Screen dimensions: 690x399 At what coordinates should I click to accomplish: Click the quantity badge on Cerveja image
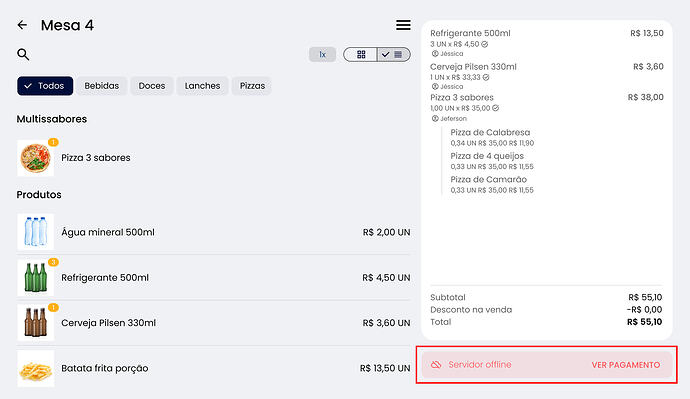53,307
